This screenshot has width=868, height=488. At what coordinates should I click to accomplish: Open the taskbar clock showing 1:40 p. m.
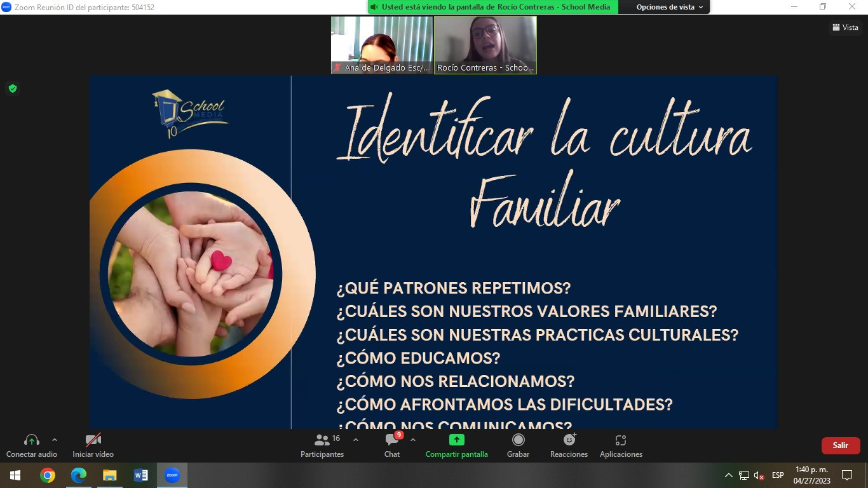point(811,475)
